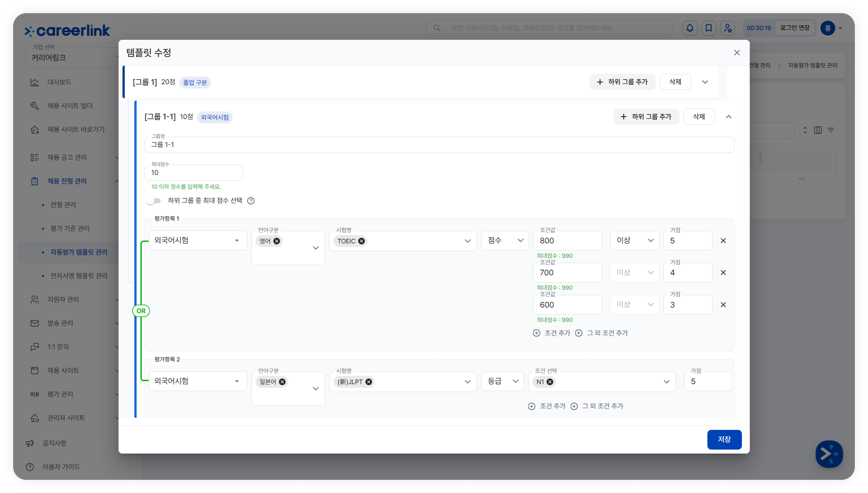Screen dimensions: 868x493
Task: Click the OR connector badge
Action: (x=141, y=311)
